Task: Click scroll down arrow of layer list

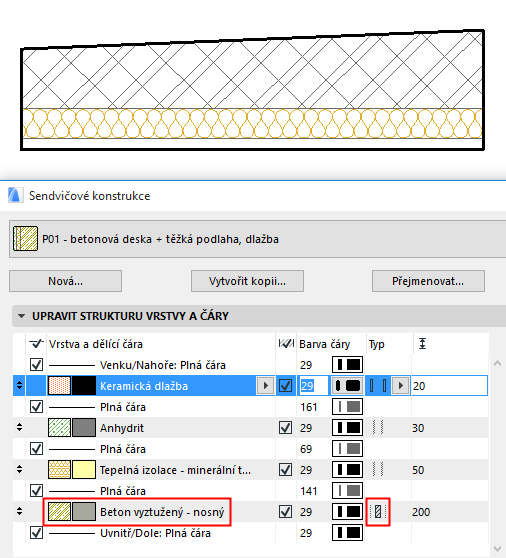Action: (497, 548)
